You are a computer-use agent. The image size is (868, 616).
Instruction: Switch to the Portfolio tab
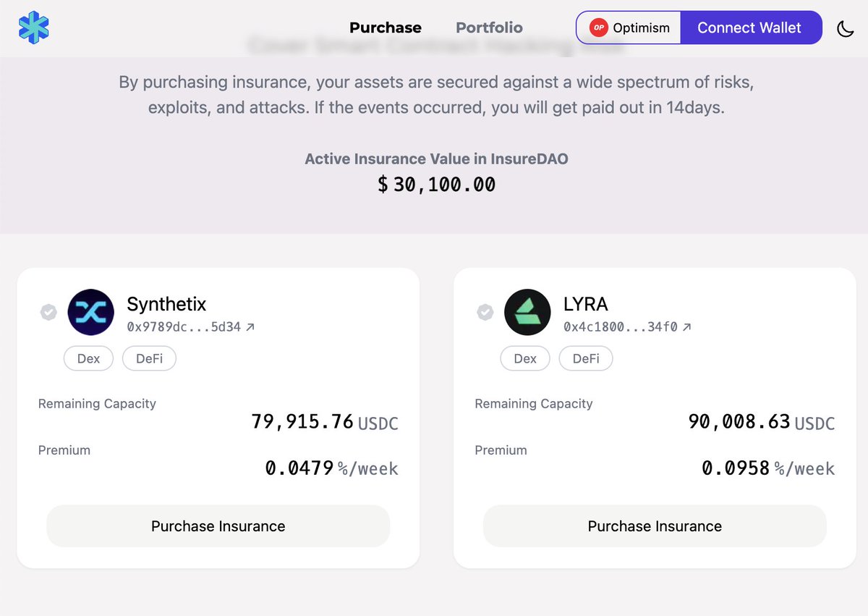click(489, 28)
